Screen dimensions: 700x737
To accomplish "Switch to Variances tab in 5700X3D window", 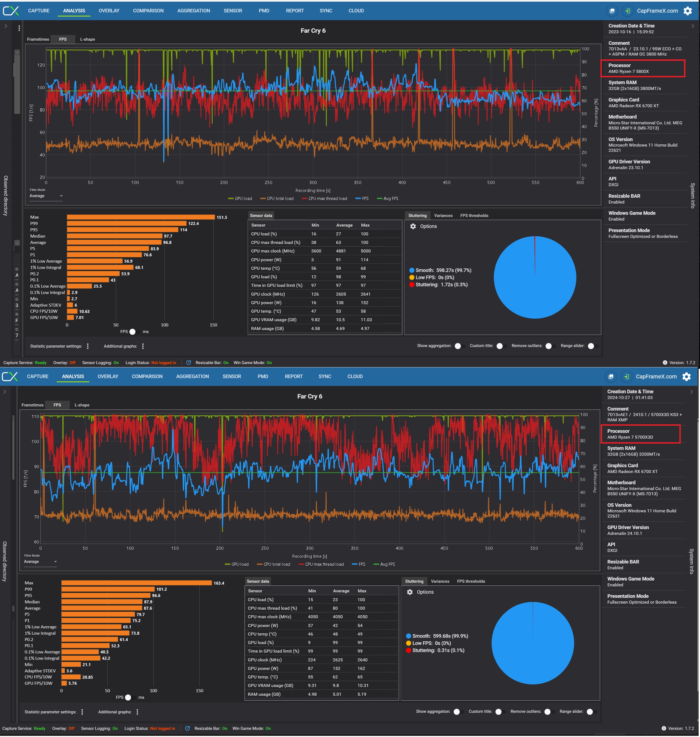I will pos(440,581).
